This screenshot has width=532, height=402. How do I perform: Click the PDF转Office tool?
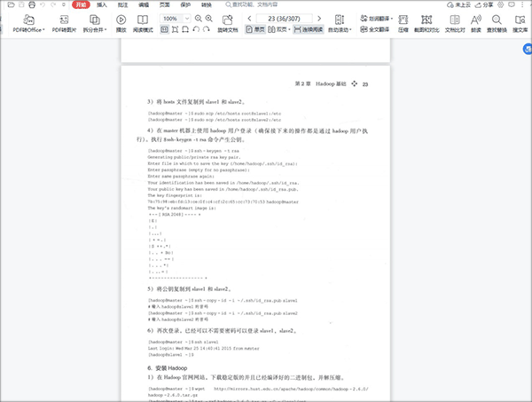[29, 23]
